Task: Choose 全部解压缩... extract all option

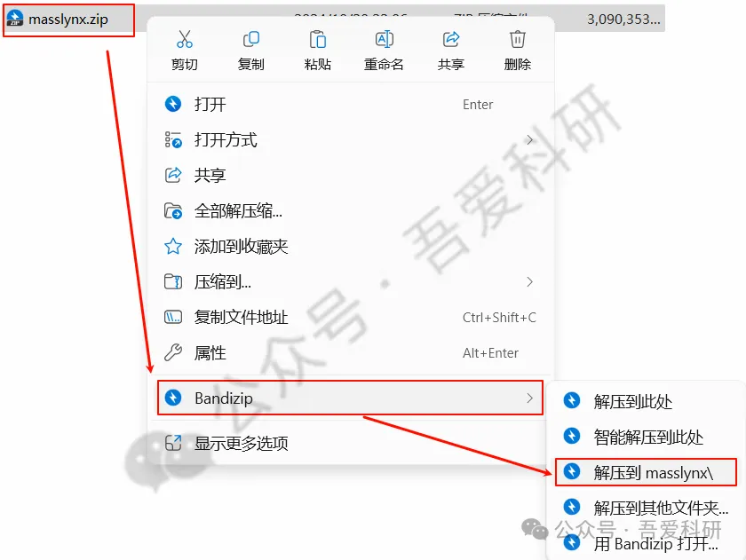Action: 351,210
